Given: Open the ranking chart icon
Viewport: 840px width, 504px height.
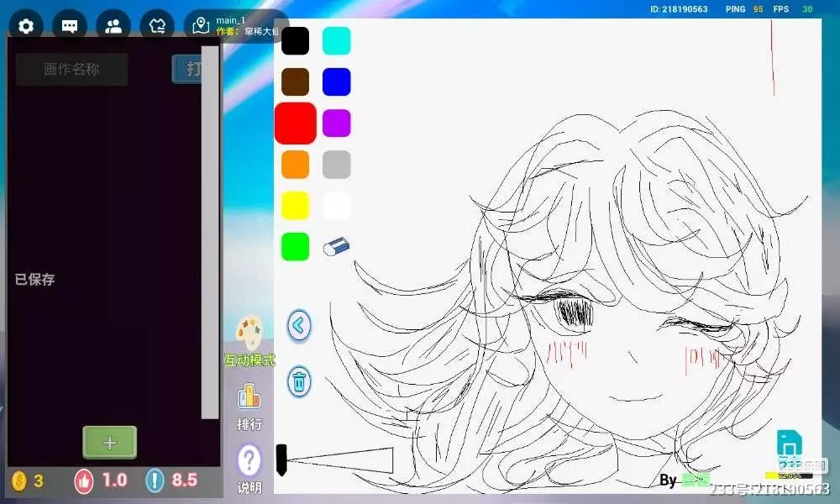Looking at the screenshot, I should 249,396.
